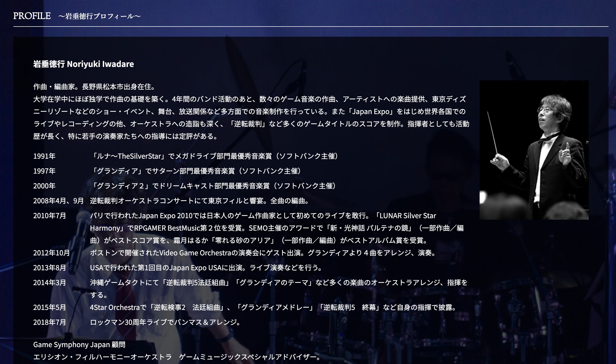The width and height of the screenshot is (616, 364).
Task: Click the 2014年3月 date label
Action: pos(50,283)
